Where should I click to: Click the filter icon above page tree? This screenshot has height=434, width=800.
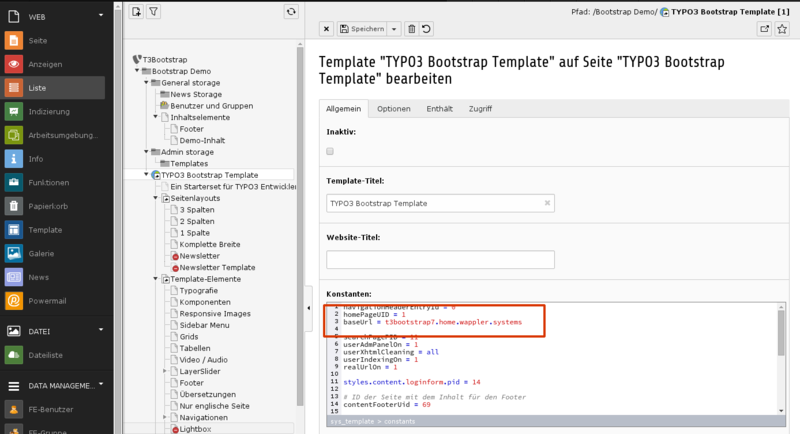tap(154, 11)
